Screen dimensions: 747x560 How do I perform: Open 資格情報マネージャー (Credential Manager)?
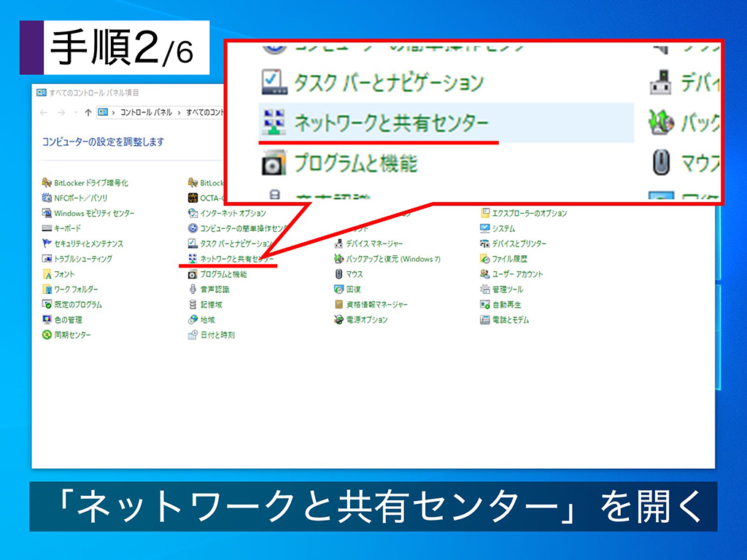coord(376,303)
